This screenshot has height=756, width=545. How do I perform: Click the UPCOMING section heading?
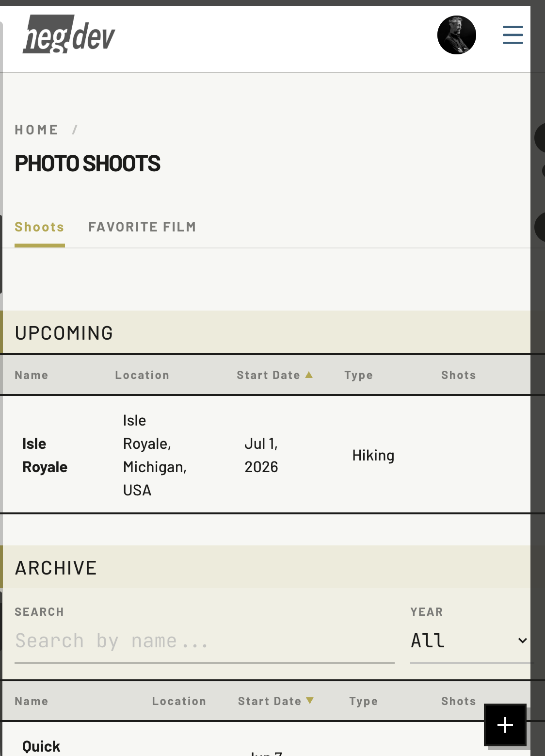point(64,333)
